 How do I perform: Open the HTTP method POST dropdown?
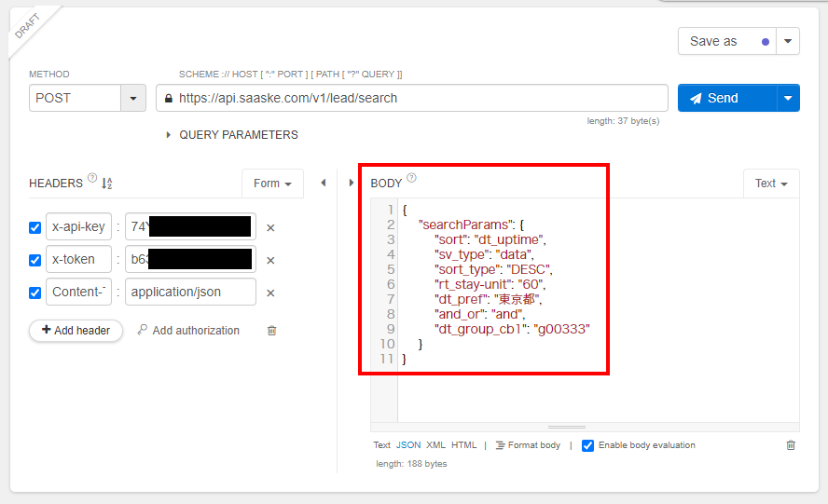[133, 98]
